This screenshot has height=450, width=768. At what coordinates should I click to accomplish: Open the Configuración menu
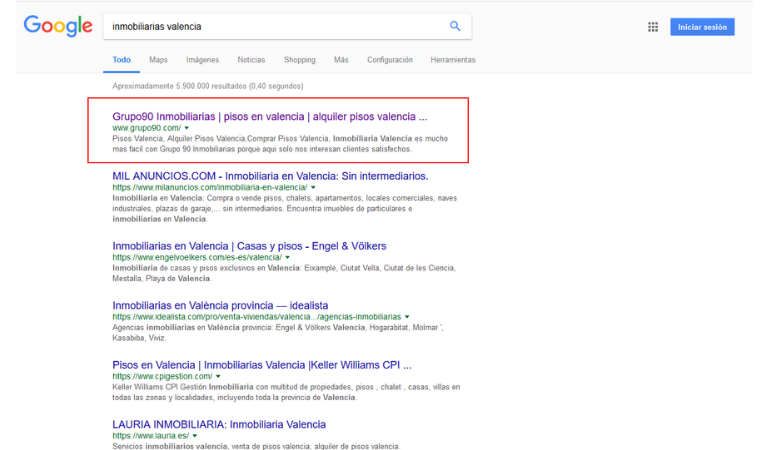(x=390, y=60)
